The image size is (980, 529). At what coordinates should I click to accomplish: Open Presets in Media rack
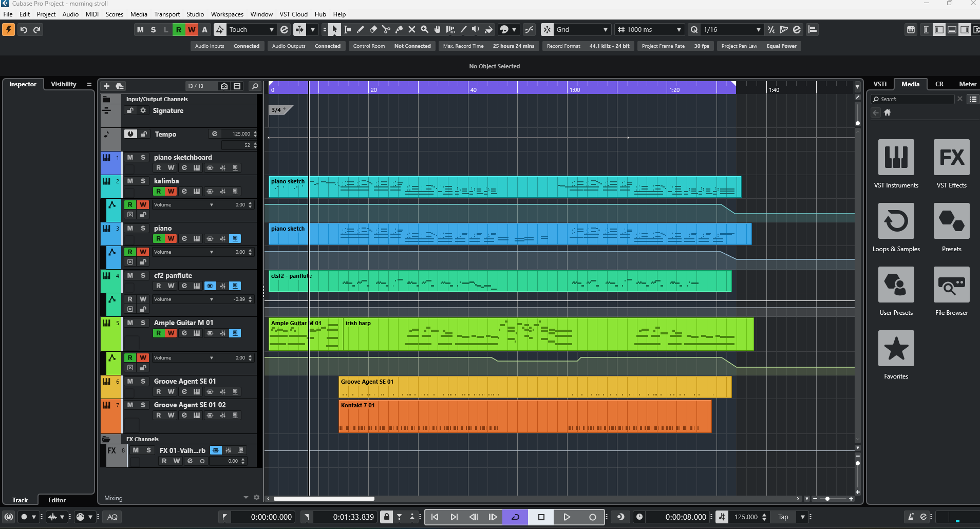pyautogui.click(x=952, y=221)
